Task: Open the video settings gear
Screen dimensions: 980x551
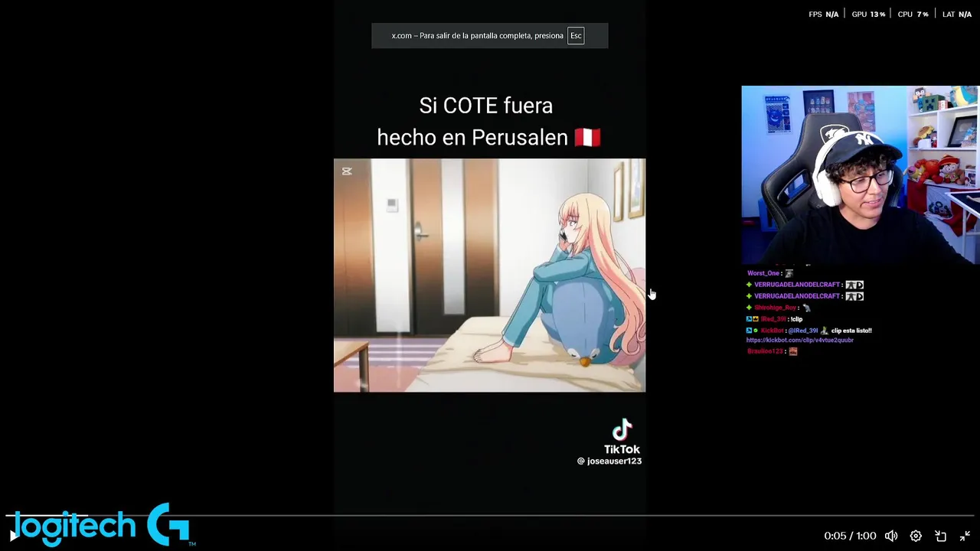Action: (x=916, y=536)
